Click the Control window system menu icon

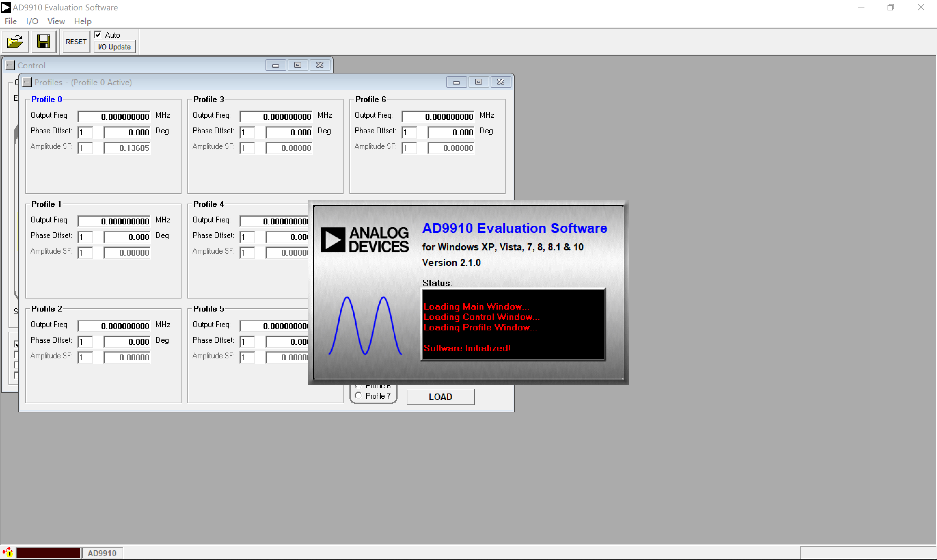(x=10, y=65)
